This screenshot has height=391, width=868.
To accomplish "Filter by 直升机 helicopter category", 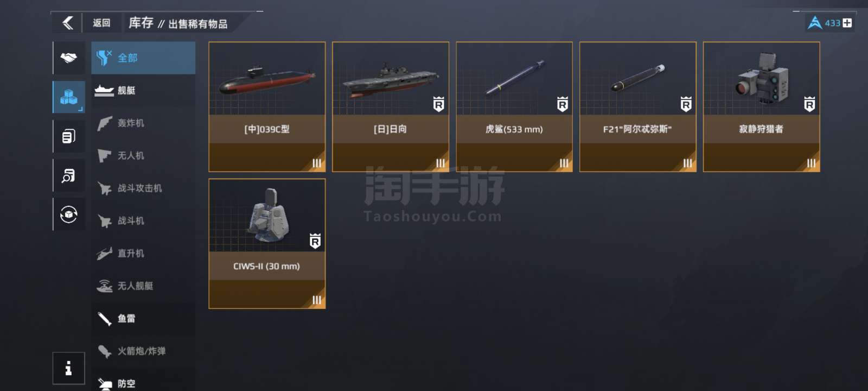I will pyautogui.click(x=143, y=253).
